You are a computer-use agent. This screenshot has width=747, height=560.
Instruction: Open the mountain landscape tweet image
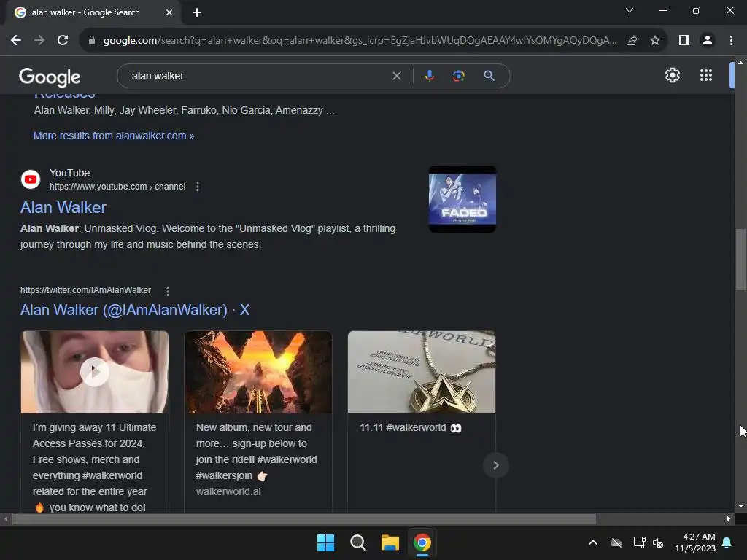point(258,372)
